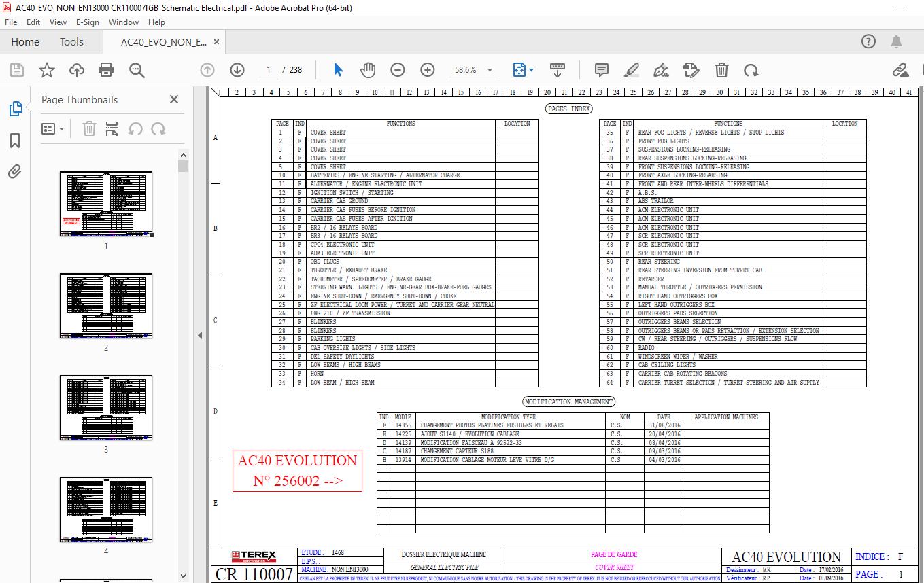Click the cloud upload icon in the toolbar
This screenshot has width=924, height=583.
point(76,70)
